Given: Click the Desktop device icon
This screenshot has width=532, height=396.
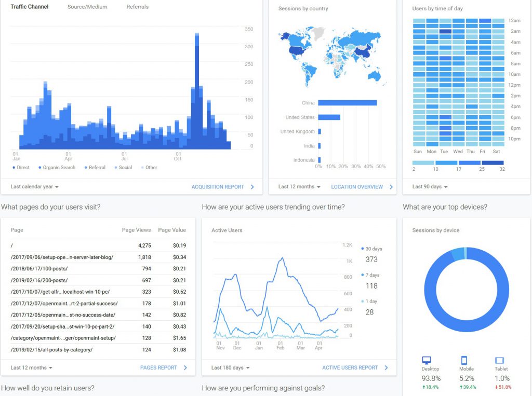Looking at the screenshot, I should click(x=427, y=360).
